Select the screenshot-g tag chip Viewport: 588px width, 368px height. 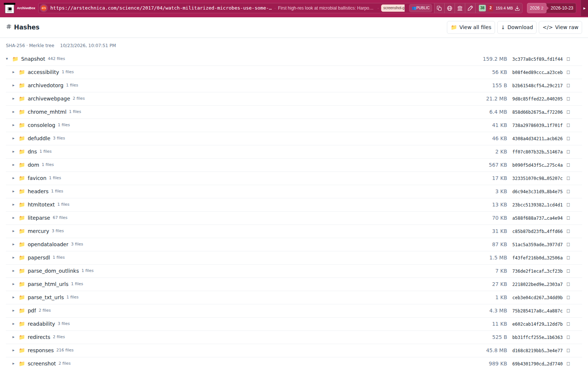393,8
